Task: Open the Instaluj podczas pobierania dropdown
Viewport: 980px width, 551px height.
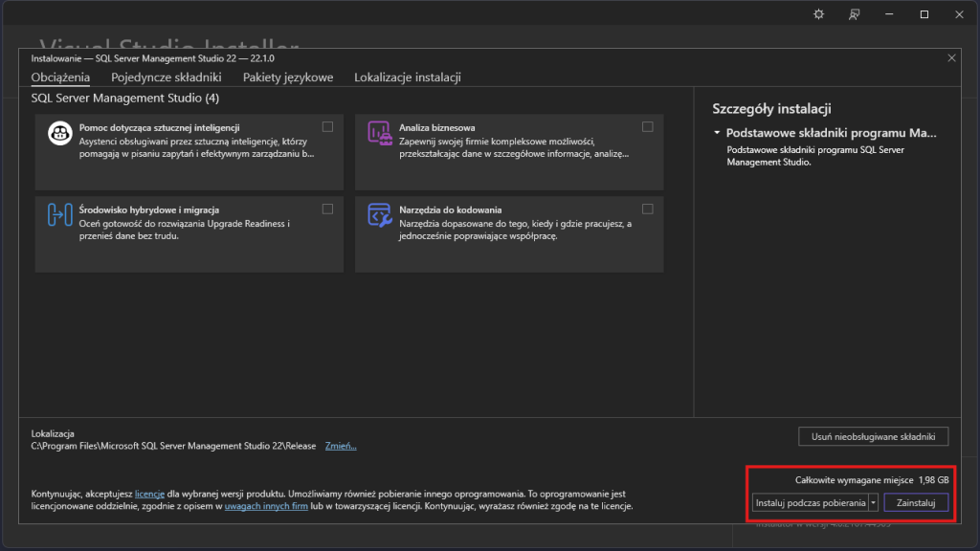Action: click(810, 502)
